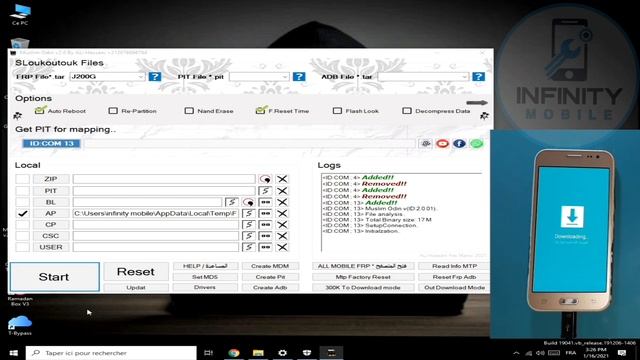The height and width of the screenshot is (360, 640).
Task: Clear the CP row with X icon
Action: [282, 224]
